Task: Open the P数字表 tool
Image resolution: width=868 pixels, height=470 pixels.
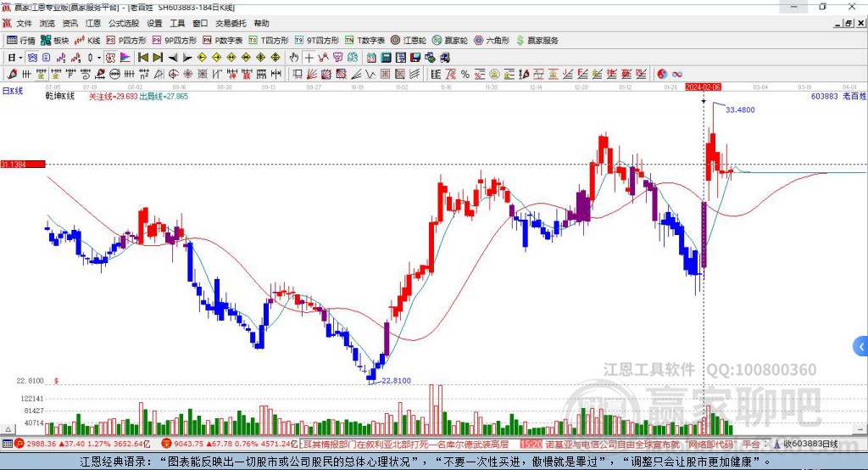Action: (x=223, y=41)
